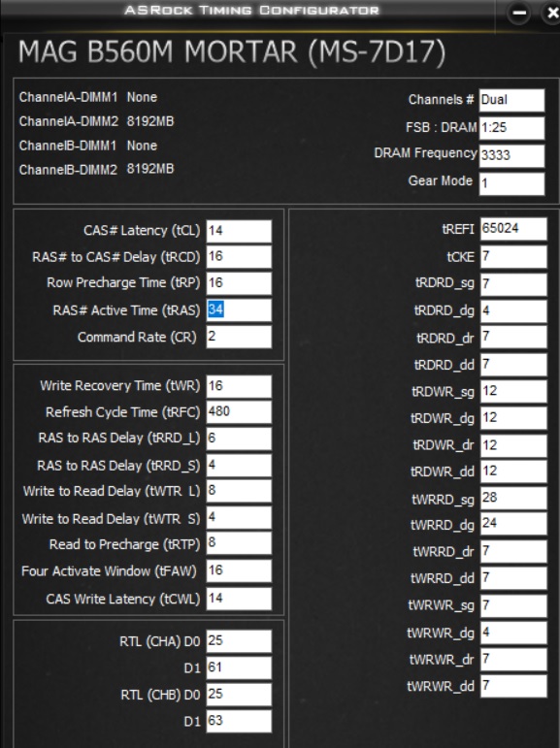
Task: Click the tWRRD_sg field showing 28
Action: coord(513,499)
